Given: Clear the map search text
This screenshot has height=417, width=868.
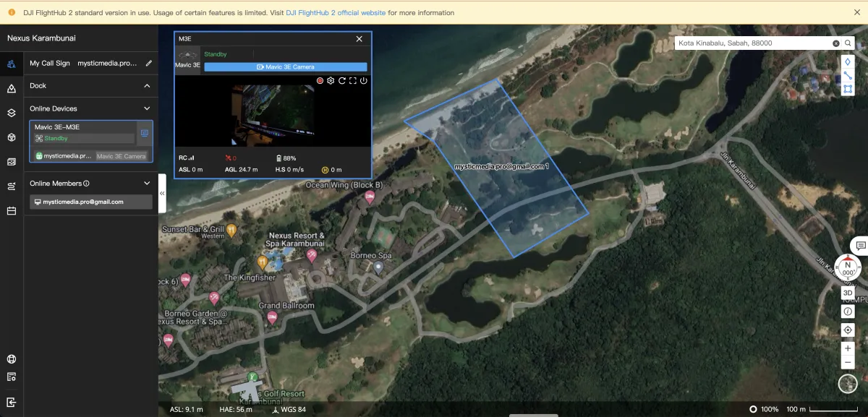Looking at the screenshot, I should [x=836, y=43].
